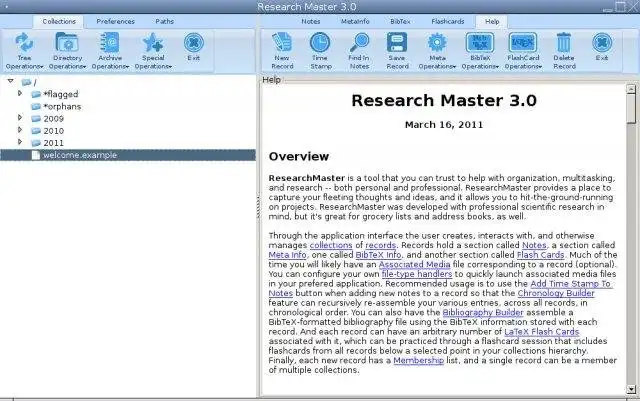Click Find In Notes magnifier
Viewport: 640px width, 401px height.
tap(359, 42)
